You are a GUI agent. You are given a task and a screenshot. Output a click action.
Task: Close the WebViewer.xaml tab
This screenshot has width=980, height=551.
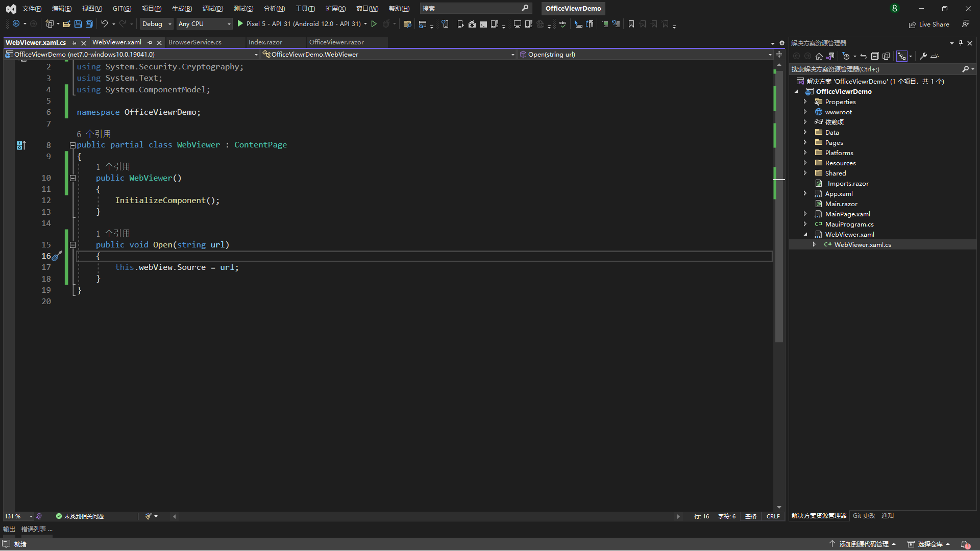tap(159, 42)
